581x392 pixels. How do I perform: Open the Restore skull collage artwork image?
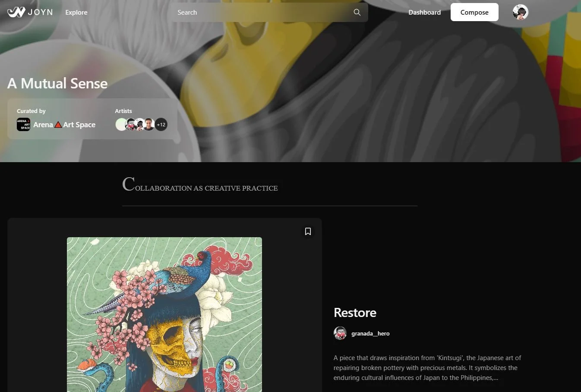164,314
